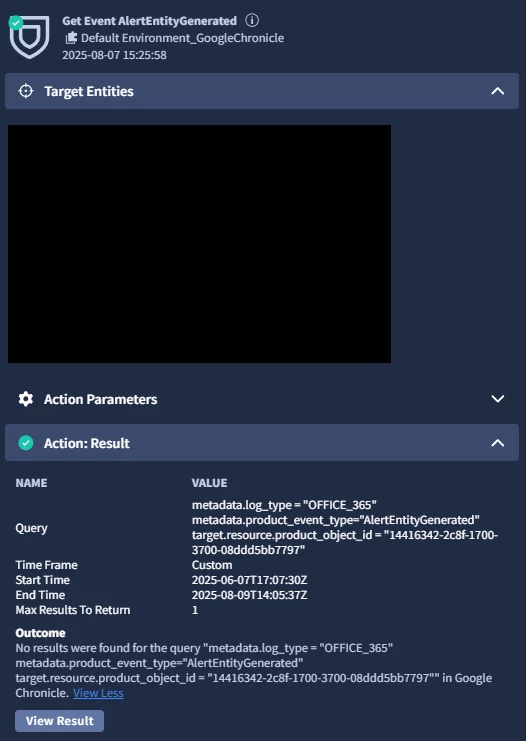
Task: Click the Outcome heading
Action: tap(41, 633)
